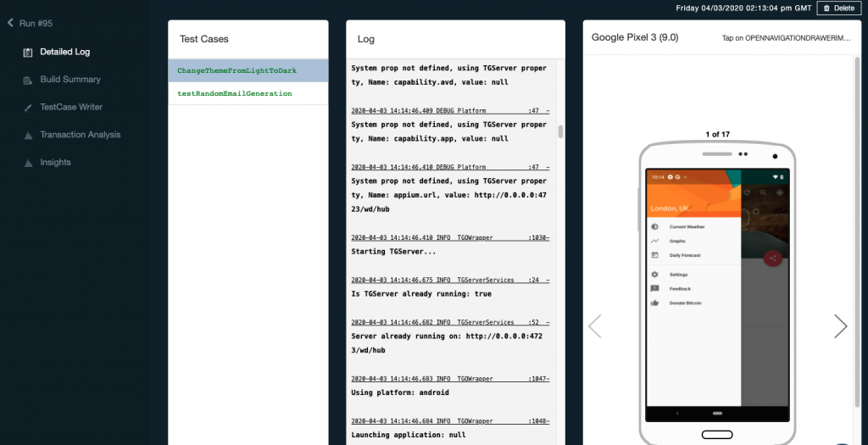Screen dimensions: 868x445
Task: Click the Insights chart icon
Action: tap(28, 163)
